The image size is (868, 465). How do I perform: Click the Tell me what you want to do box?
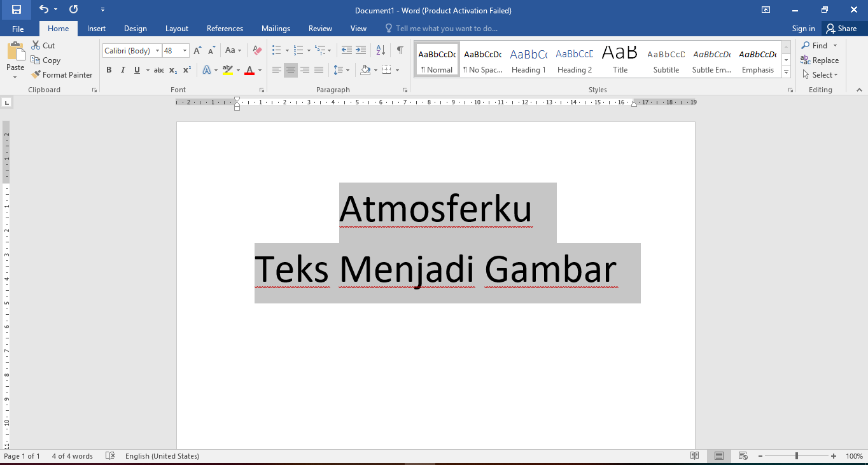pos(442,29)
